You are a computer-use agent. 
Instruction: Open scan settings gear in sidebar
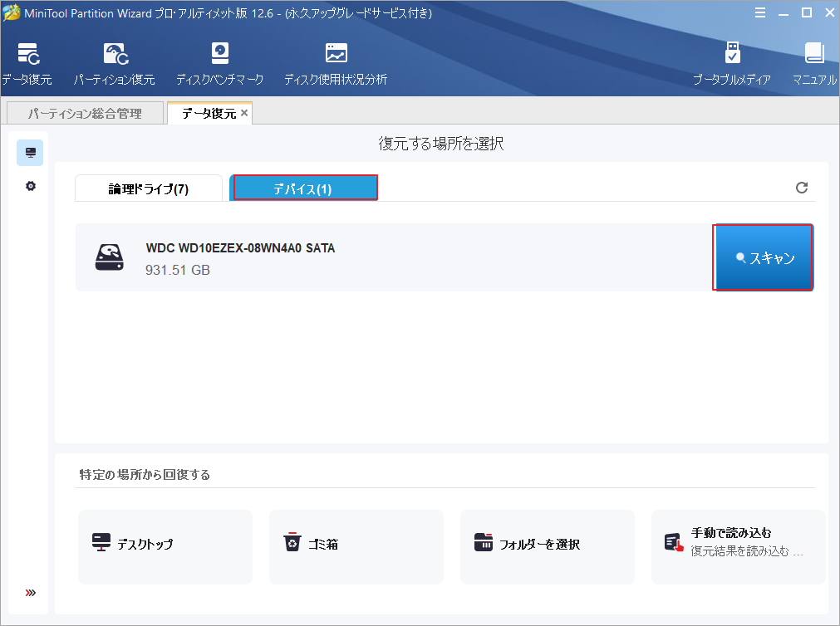click(x=31, y=186)
